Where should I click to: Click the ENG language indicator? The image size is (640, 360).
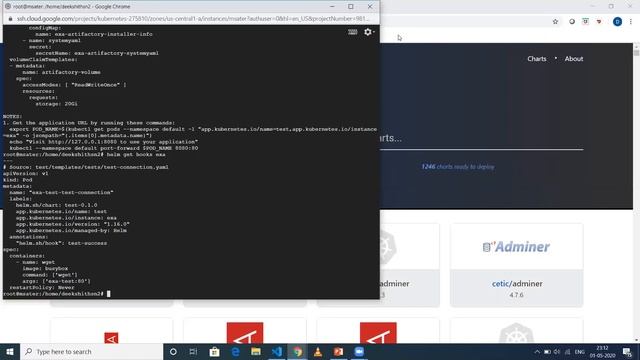[x=579, y=351]
